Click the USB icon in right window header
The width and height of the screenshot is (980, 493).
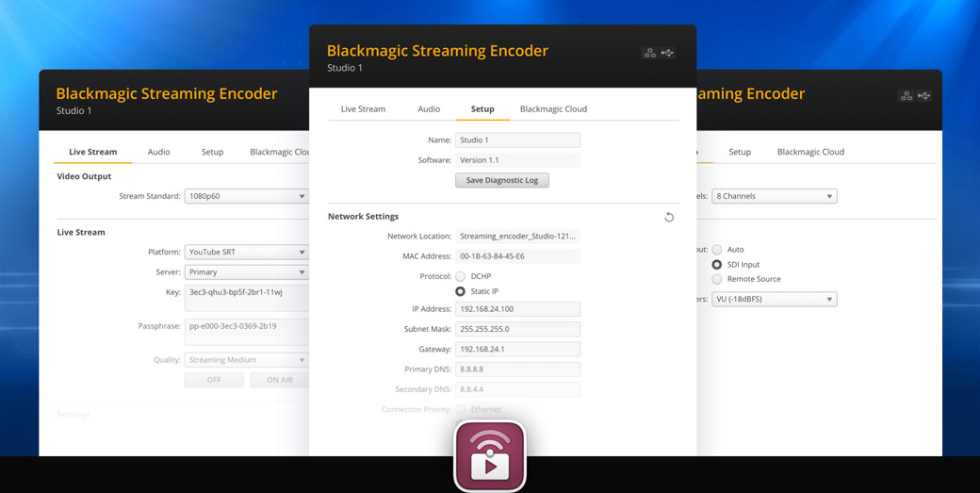click(923, 95)
